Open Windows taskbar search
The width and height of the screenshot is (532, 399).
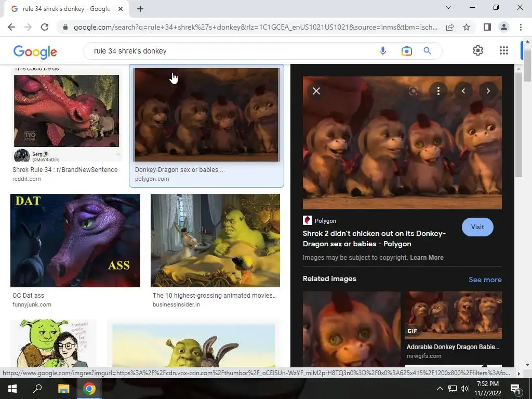point(37,389)
